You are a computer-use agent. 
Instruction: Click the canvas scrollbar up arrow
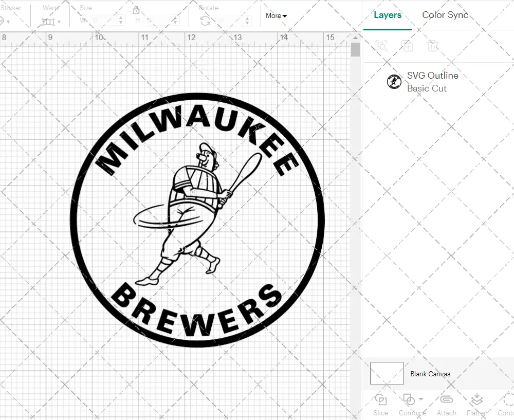(355, 38)
